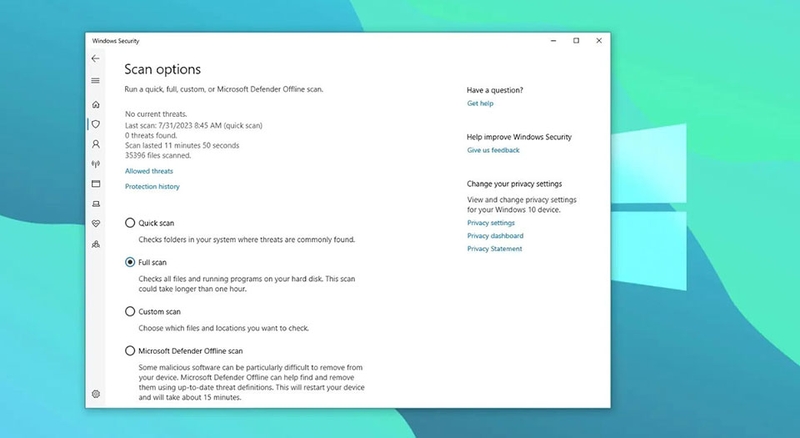
Task: Click 'Have a question?' heading
Action: [495, 90]
